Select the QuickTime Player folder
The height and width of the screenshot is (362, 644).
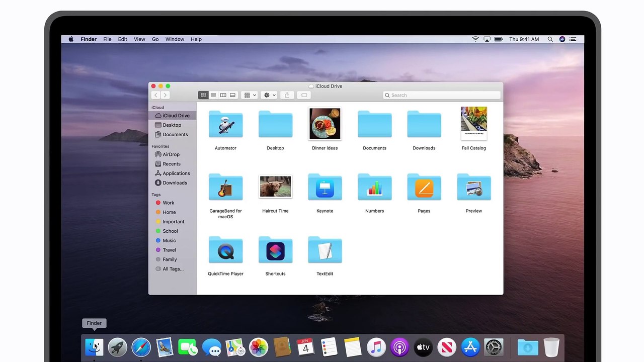(x=225, y=250)
